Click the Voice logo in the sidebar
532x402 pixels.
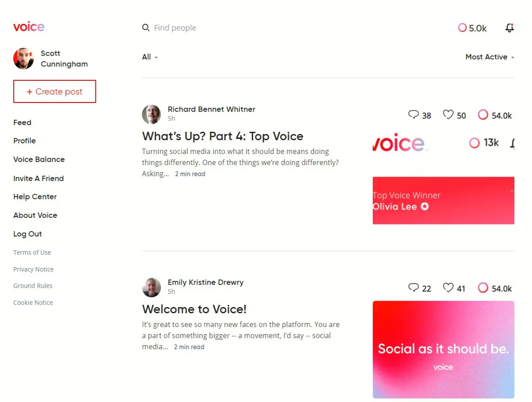(30, 27)
